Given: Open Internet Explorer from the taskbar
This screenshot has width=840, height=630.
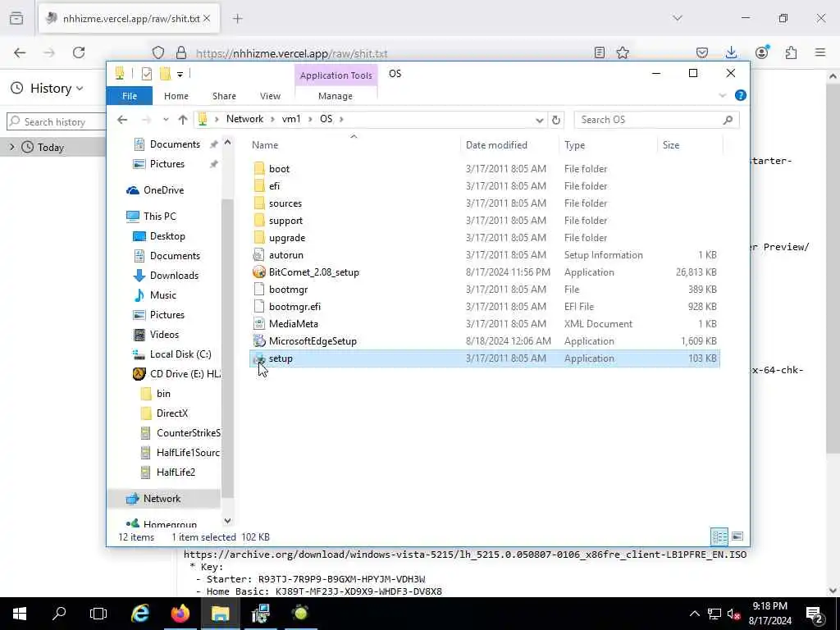Looking at the screenshot, I should tap(139, 614).
